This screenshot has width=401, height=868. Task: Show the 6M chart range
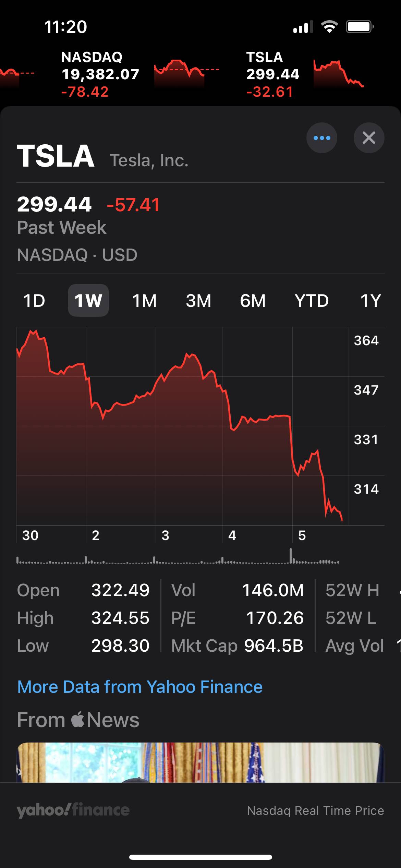pos(253,301)
